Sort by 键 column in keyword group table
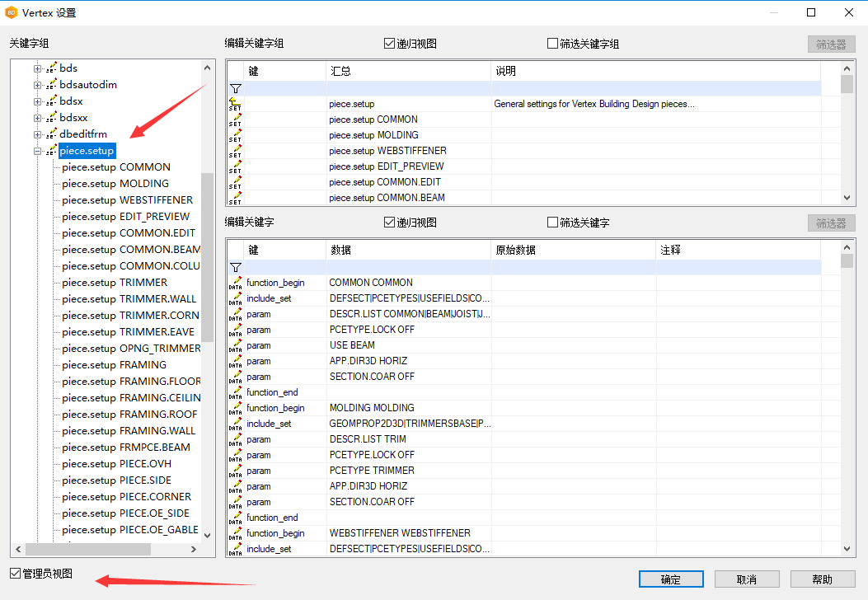Viewport: 868px width, 600px height. 284,71
